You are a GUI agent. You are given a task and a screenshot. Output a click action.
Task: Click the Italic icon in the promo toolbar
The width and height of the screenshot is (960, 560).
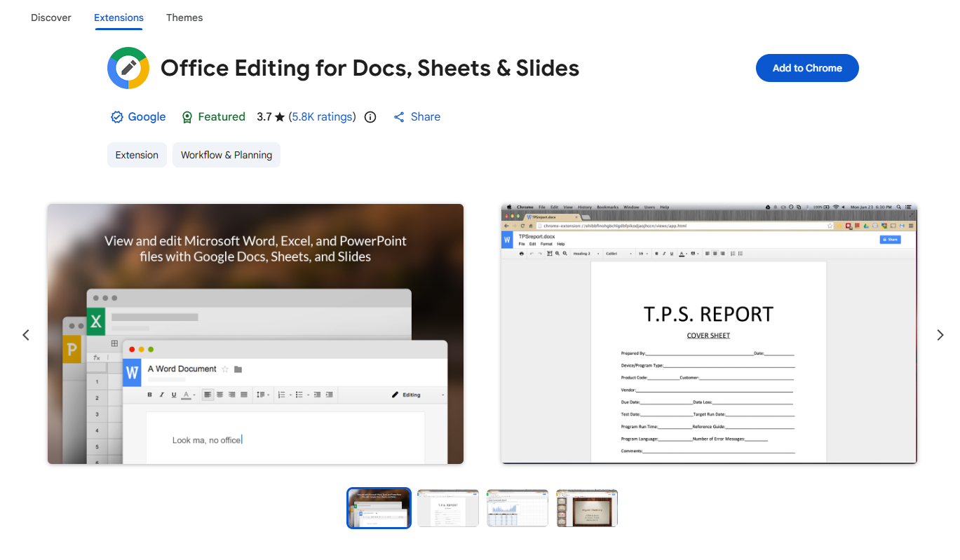162,395
